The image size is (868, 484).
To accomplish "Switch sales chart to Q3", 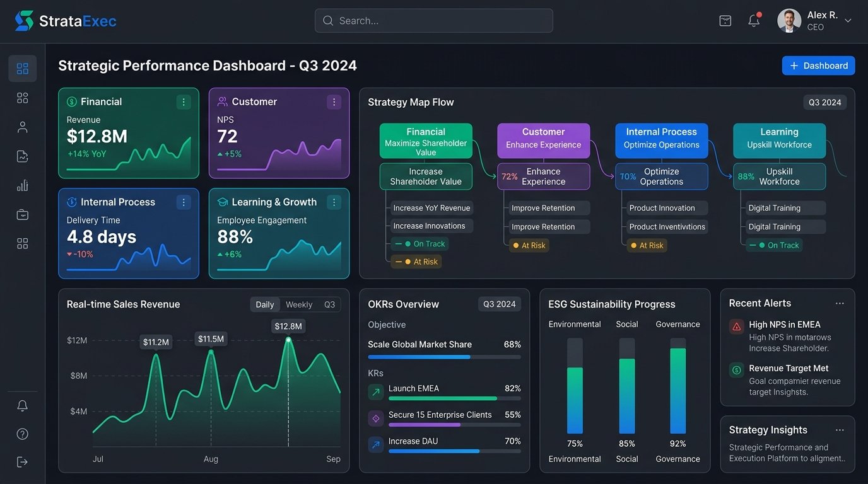I will click(330, 304).
